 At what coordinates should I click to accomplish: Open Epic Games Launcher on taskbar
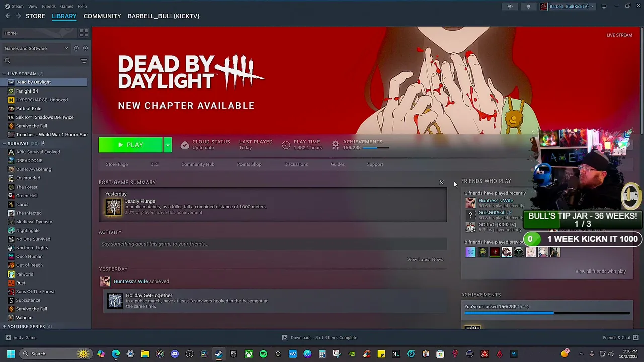(233, 354)
